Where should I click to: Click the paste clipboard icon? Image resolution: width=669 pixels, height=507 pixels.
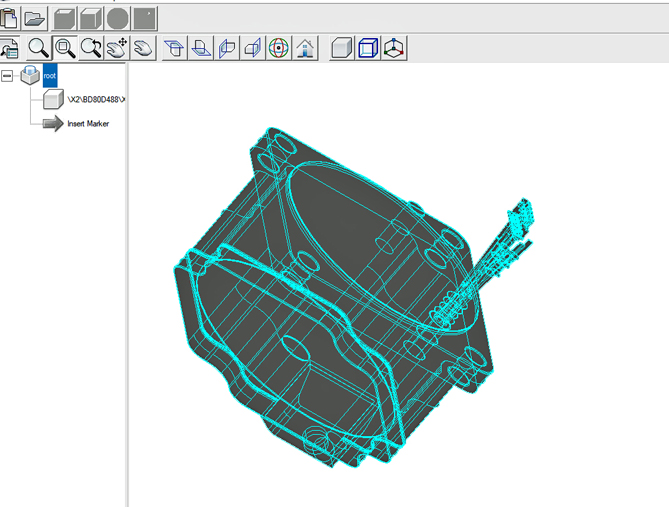(9, 18)
